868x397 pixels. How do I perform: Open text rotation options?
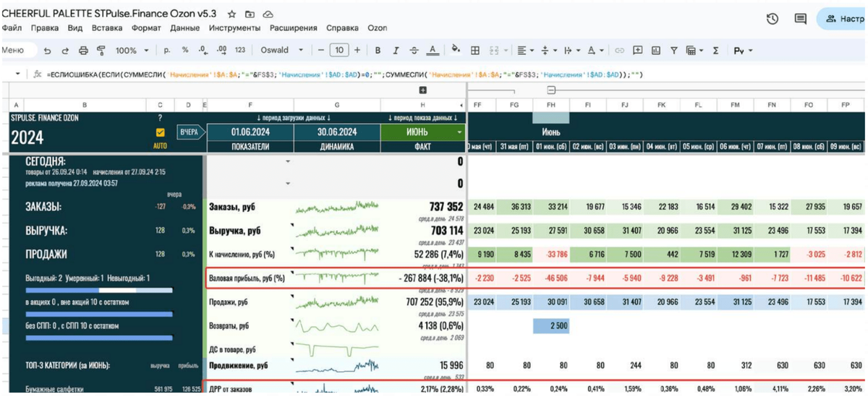tap(595, 51)
